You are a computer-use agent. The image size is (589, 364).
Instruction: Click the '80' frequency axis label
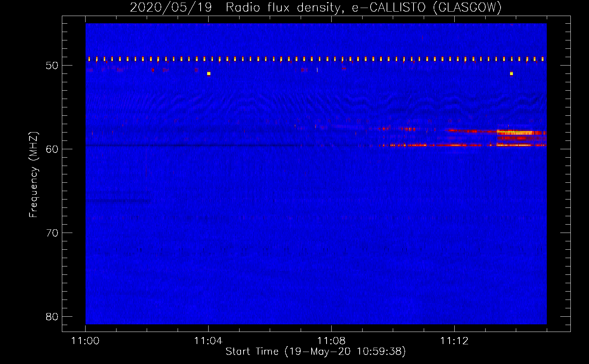[52, 317]
